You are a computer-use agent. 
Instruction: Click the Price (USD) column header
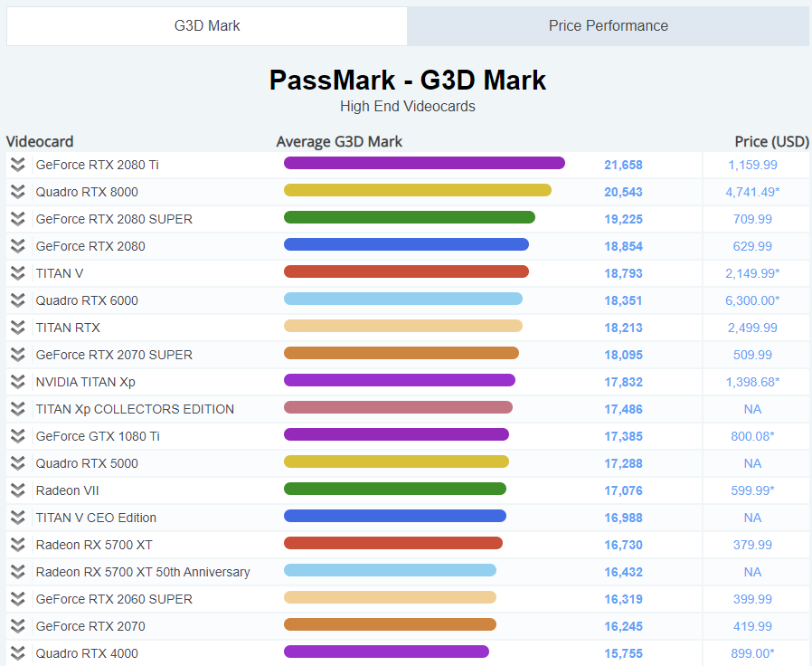(771, 141)
